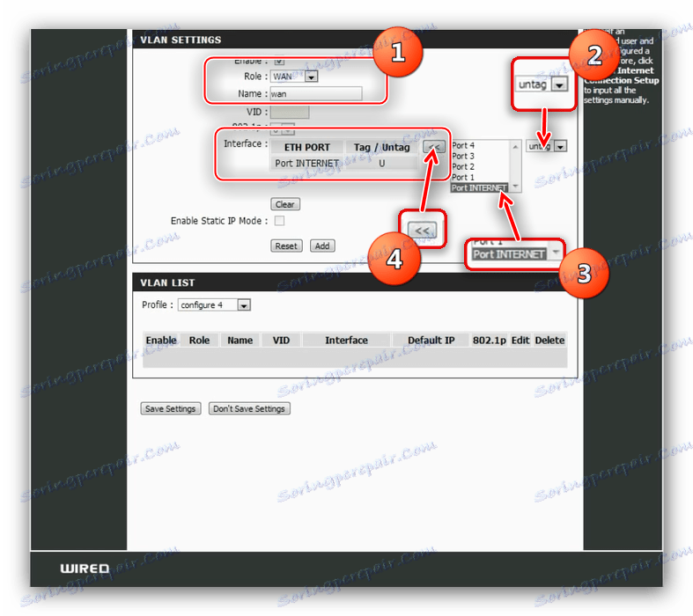Click the Reset button
The image size is (693, 616).
pos(286,246)
